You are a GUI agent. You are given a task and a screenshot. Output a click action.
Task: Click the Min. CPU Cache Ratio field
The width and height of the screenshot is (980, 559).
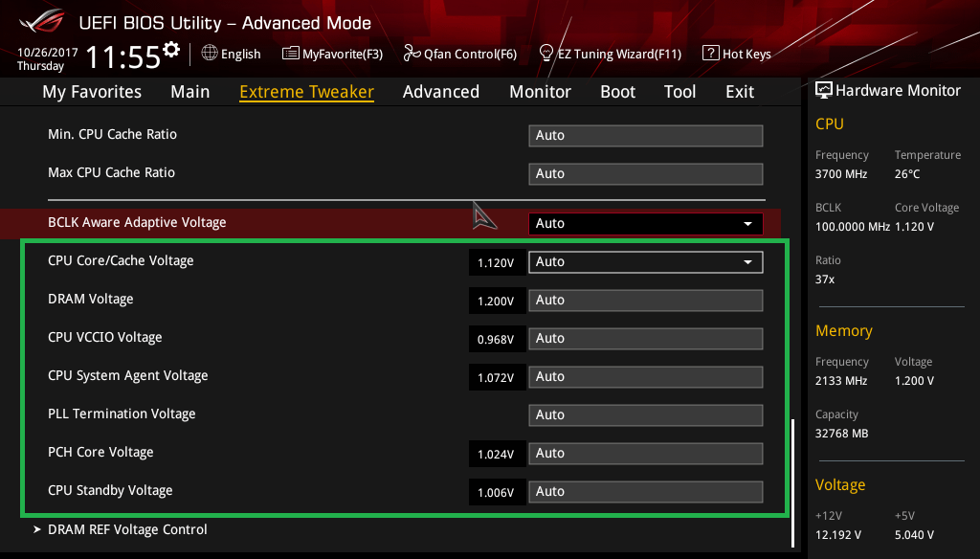point(646,136)
